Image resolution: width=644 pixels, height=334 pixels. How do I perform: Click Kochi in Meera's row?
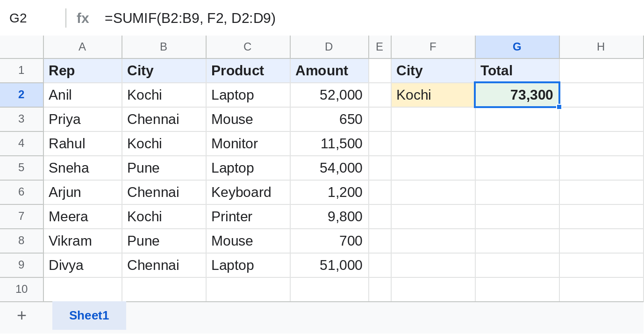pyautogui.click(x=164, y=217)
